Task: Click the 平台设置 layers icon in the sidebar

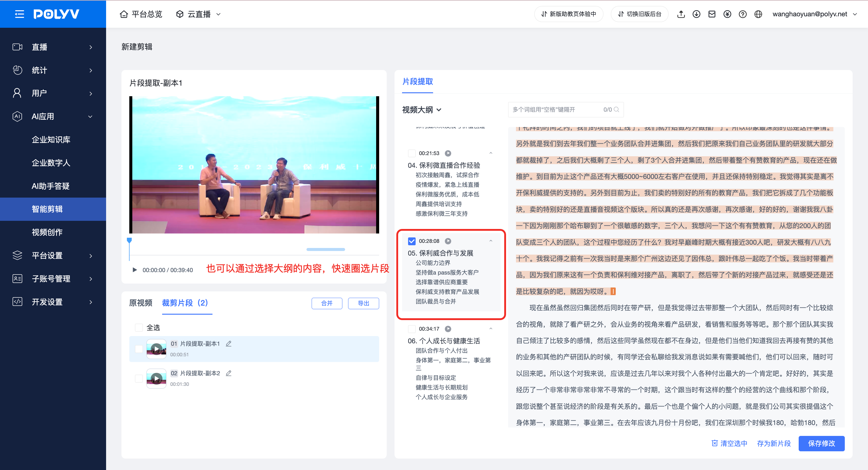Action: pos(17,256)
